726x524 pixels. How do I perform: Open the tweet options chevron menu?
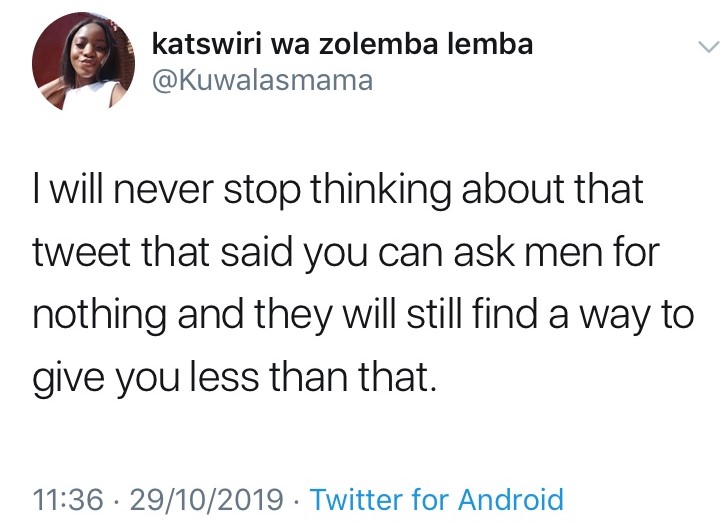[x=706, y=48]
